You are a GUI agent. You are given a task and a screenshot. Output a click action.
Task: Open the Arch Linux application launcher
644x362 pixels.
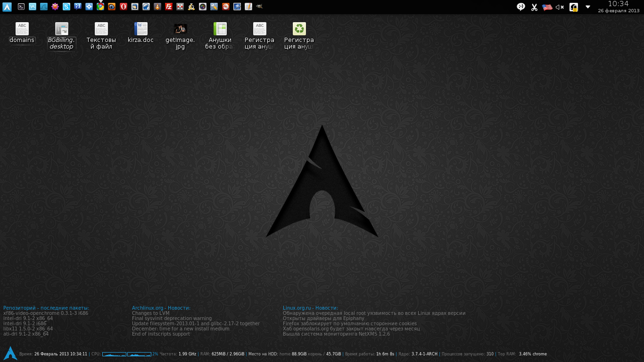[7, 7]
